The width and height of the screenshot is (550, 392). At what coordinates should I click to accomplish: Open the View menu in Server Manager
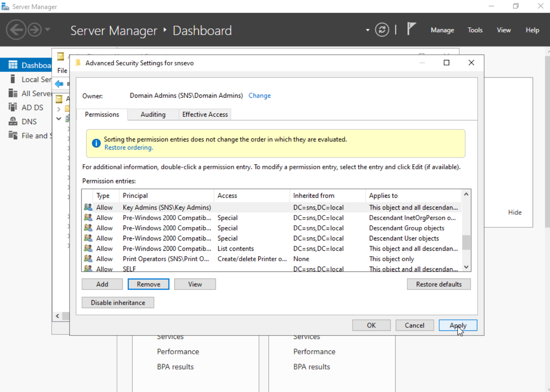(503, 30)
